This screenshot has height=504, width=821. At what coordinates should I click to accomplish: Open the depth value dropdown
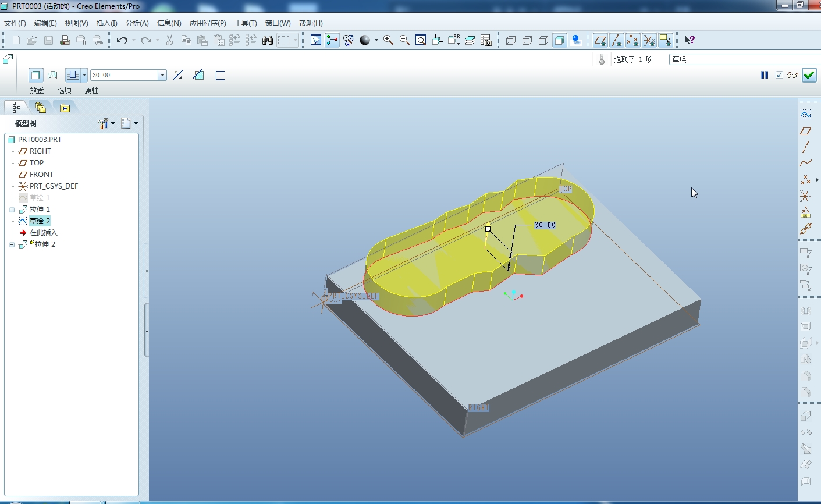coord(162,75)
